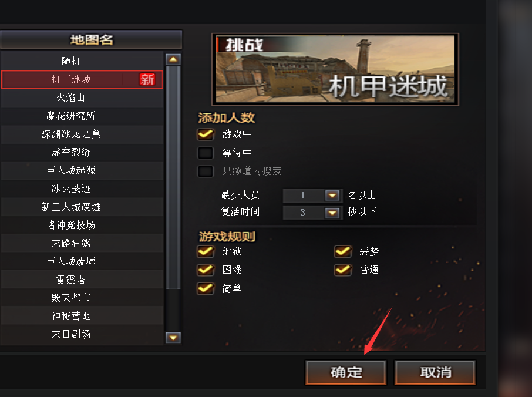The width and height of the screenshot is (532, 397).
Task: Click the 确定 button
Action: point(346,372)
